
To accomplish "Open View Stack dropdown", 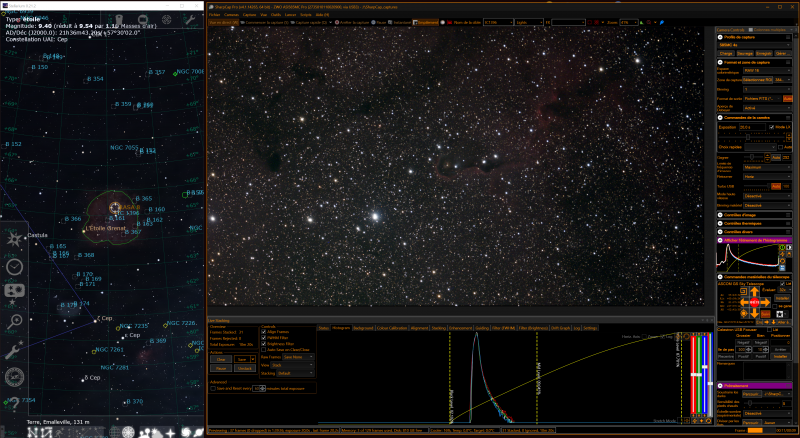I will (x=292, y=365).
